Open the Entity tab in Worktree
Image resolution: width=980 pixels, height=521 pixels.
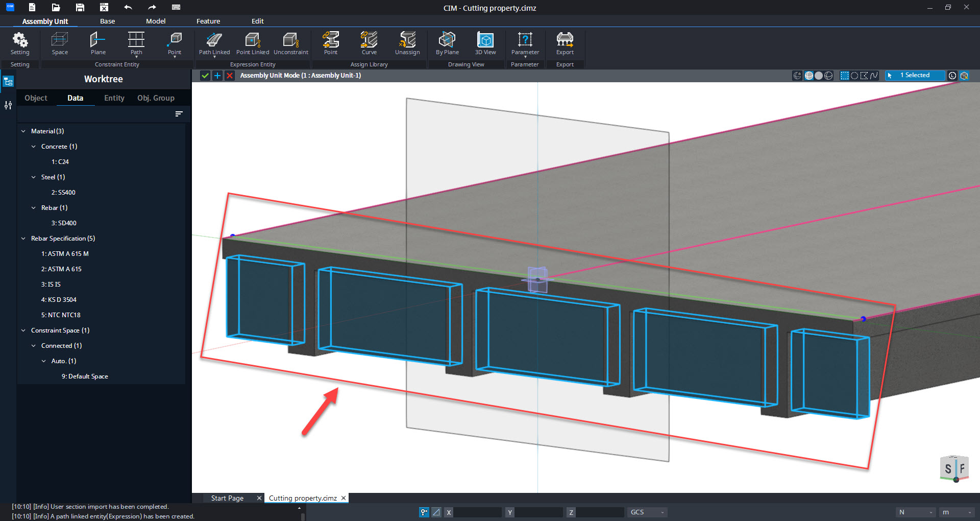(x=114, y=98)
